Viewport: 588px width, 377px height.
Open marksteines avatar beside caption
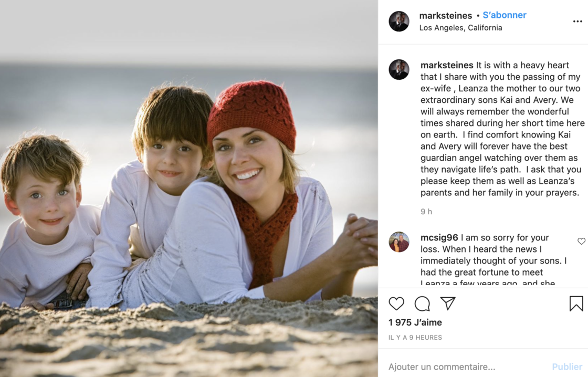pos(399,69)
